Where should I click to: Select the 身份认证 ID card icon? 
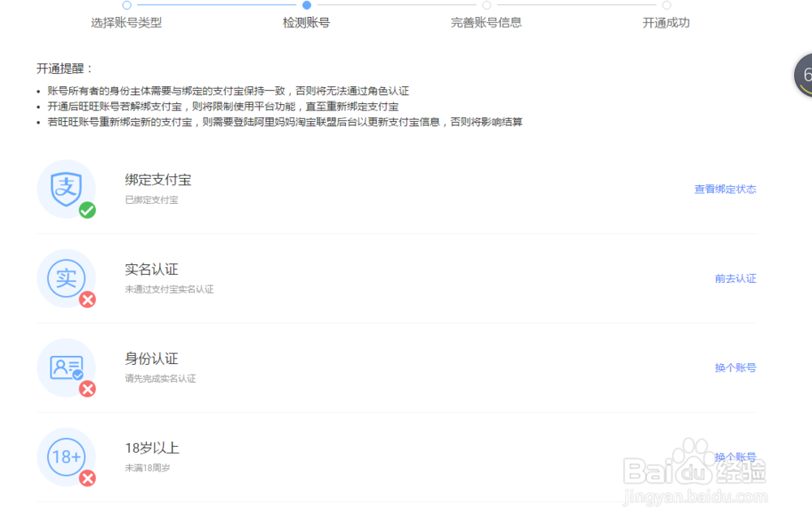click(66, 366)
